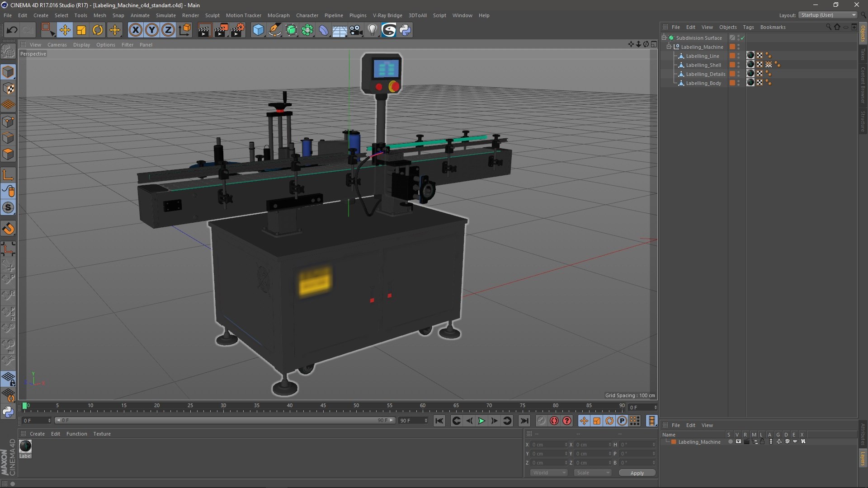Click the Render to Picture Viewer icon

[x=221, y=30]
